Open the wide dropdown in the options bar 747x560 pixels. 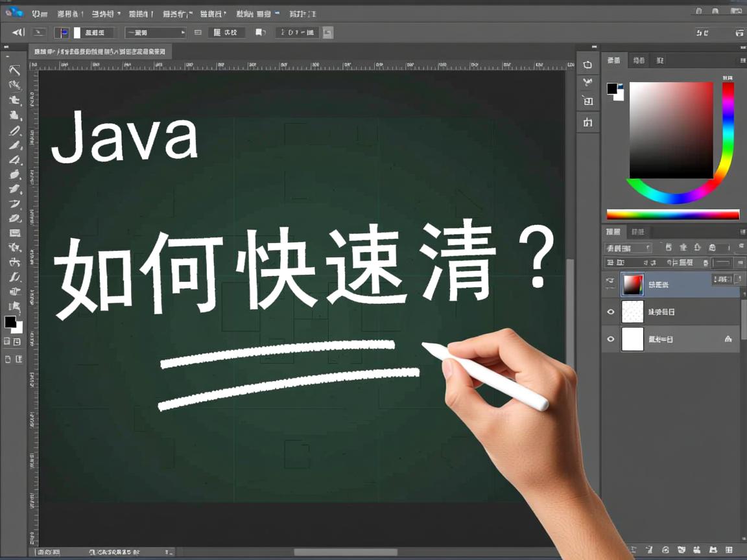click(156, 32)
